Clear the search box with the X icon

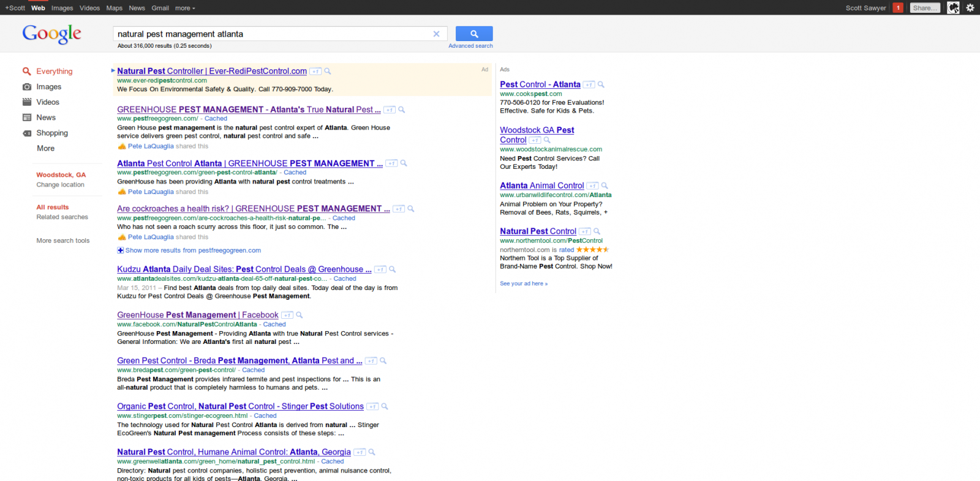coord(436,34)
